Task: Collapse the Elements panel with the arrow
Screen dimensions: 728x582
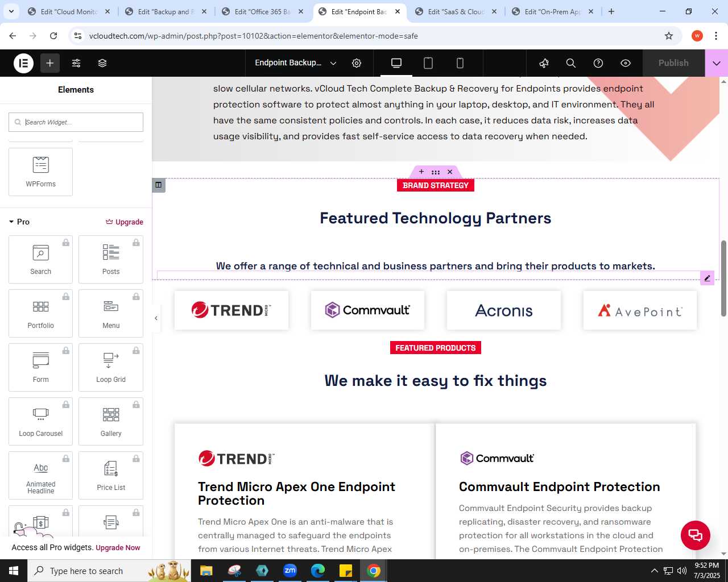Action: pos(156,318)
